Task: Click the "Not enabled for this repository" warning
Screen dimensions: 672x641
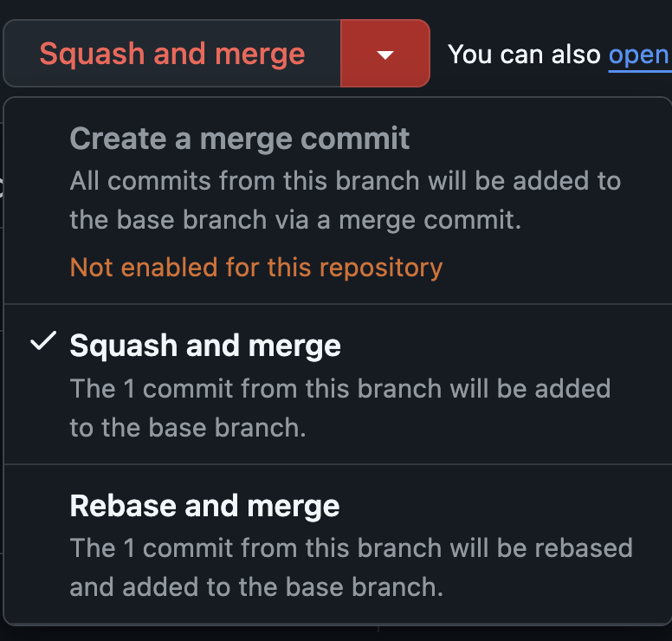Action: [x=256, y=268]
